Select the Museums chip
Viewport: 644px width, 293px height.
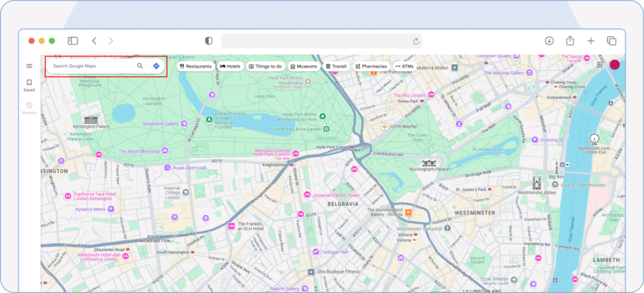coord(304,66)
